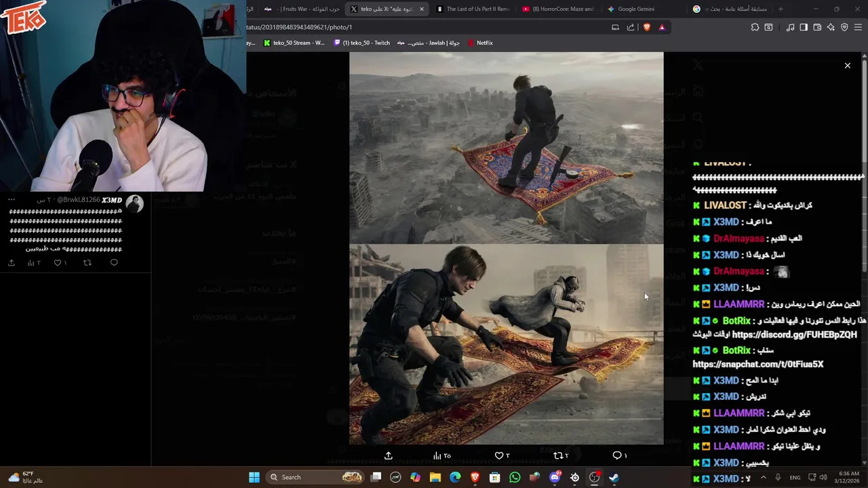
Task: Click the microphone icon in system tray
Action: point(778,477)
